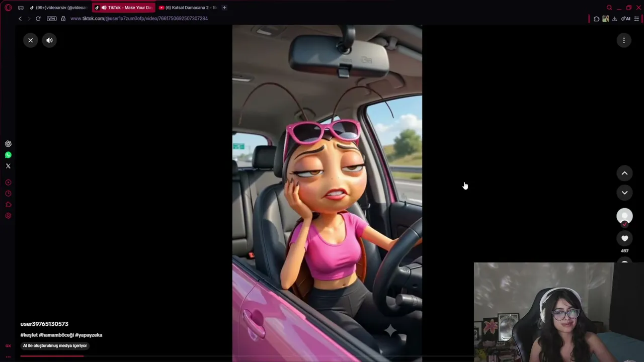Go back to the previous page
Image resolution: width=644 pixels, height=362 pixels.
pos(20,19)
